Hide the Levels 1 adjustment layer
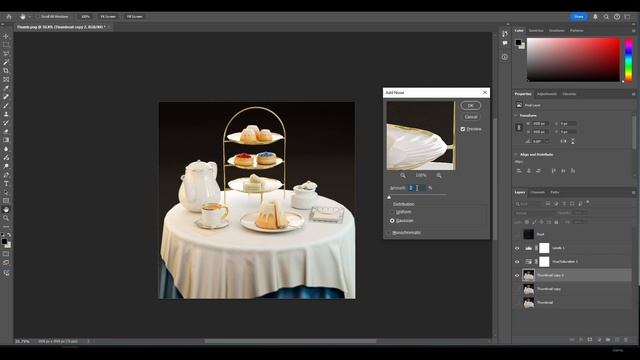Viewport: 640px width, 360px height. point(517,248)
